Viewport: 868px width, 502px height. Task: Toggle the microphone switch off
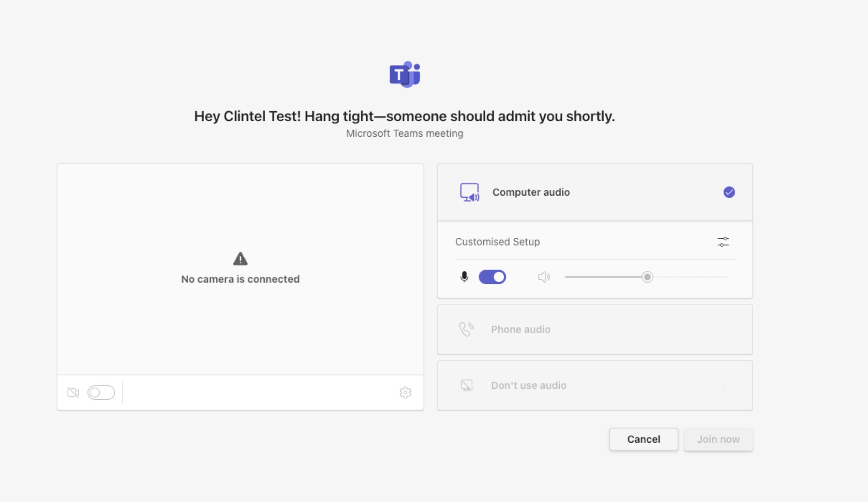[492, 277]
